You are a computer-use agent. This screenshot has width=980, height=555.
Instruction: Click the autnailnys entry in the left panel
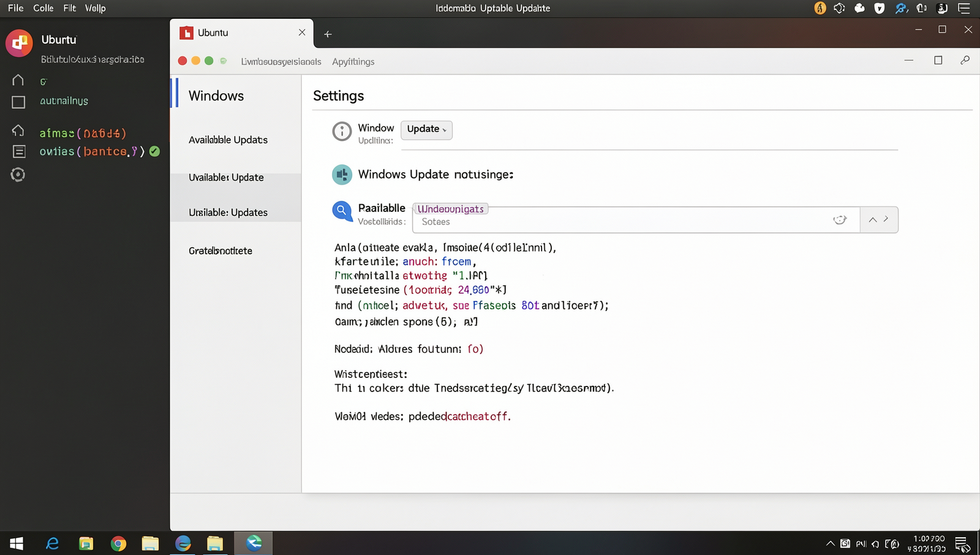64,100
